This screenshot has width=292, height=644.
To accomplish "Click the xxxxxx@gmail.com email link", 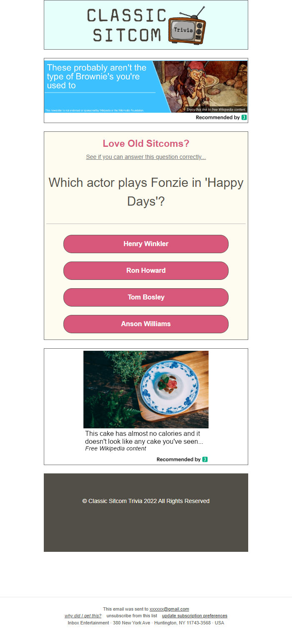I will 169,609.
